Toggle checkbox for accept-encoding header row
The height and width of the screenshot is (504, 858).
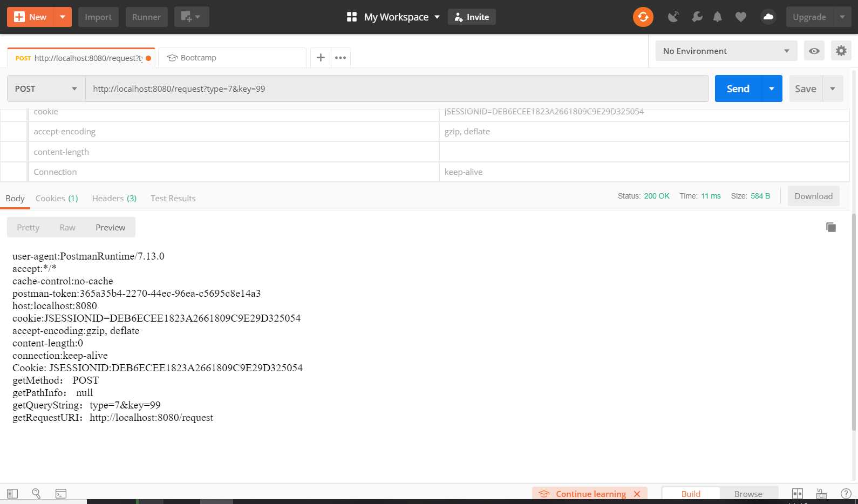pos(14,132)
